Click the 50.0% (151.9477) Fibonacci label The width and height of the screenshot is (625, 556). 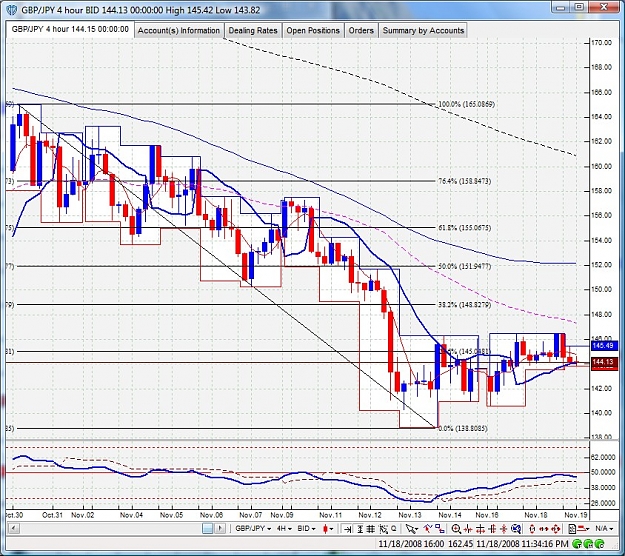(464, 266)
